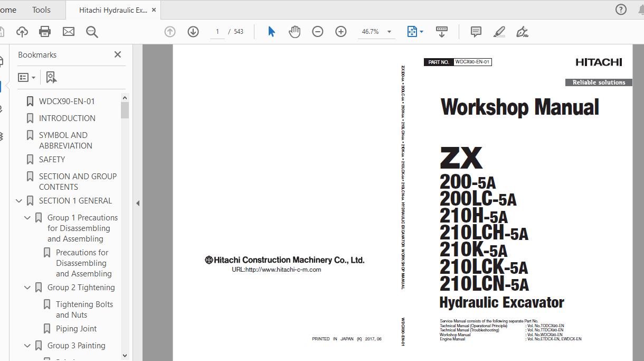Click the scrolling mode keyboard icon
This screenshot has width=644, height=361.
442,32
